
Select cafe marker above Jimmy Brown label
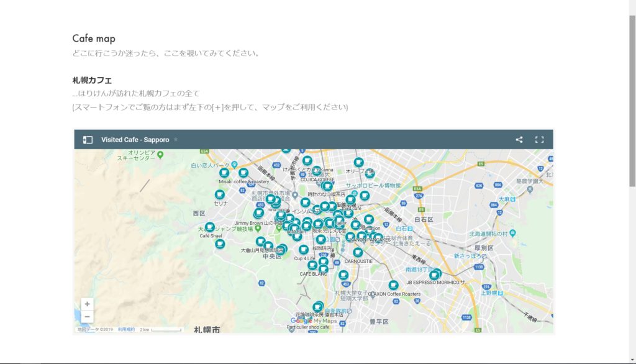(x=258, y=212)
